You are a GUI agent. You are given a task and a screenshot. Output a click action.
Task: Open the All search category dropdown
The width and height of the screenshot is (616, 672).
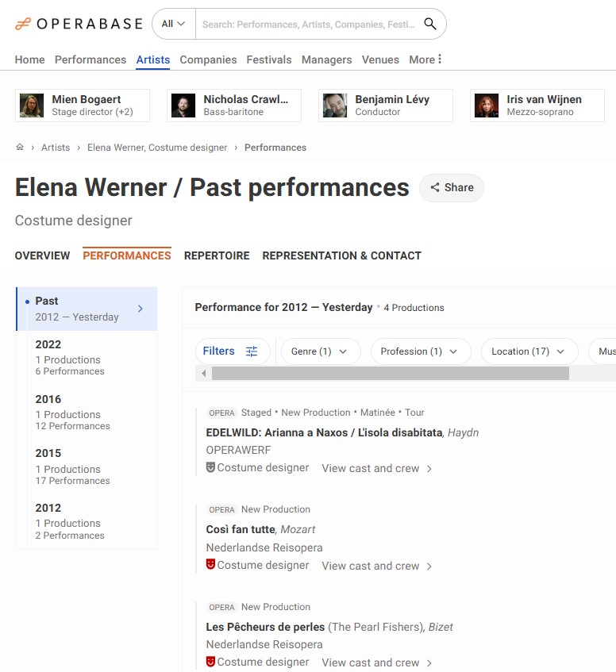[173, 24]
